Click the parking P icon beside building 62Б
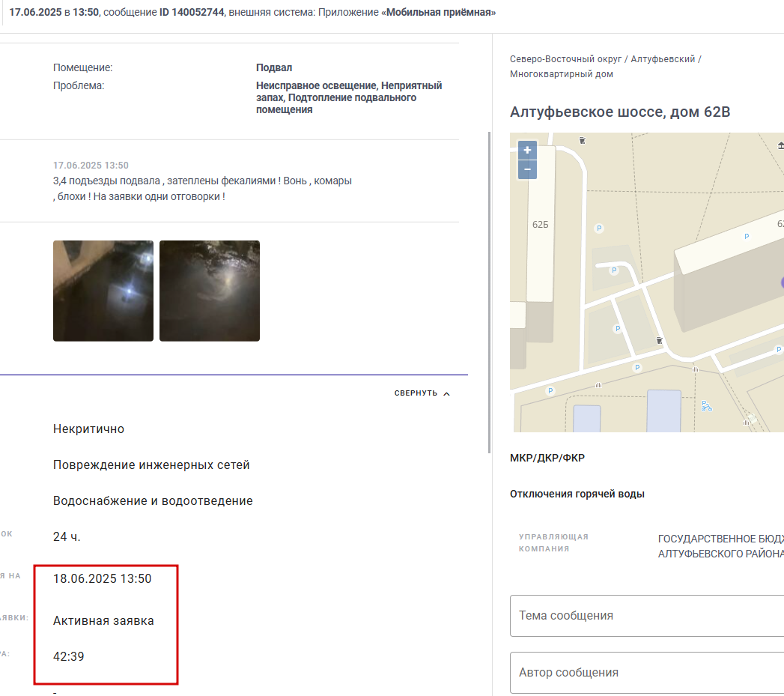The height and width of the screenshot is (696, 784). pos(599,229)
